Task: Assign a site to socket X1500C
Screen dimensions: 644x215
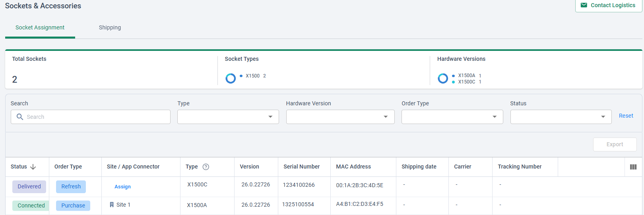Action: pos(122,186)
